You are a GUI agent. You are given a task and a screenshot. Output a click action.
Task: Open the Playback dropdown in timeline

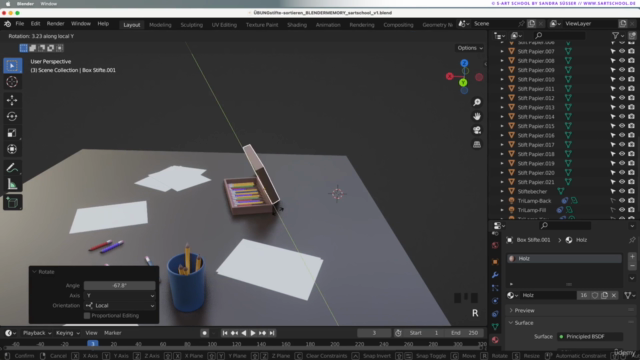37,333
